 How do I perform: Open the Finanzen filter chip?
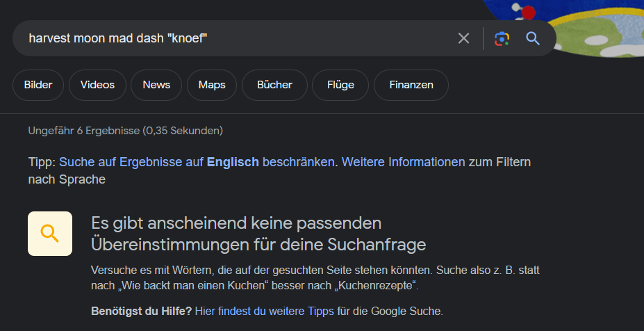pos(411,85)
